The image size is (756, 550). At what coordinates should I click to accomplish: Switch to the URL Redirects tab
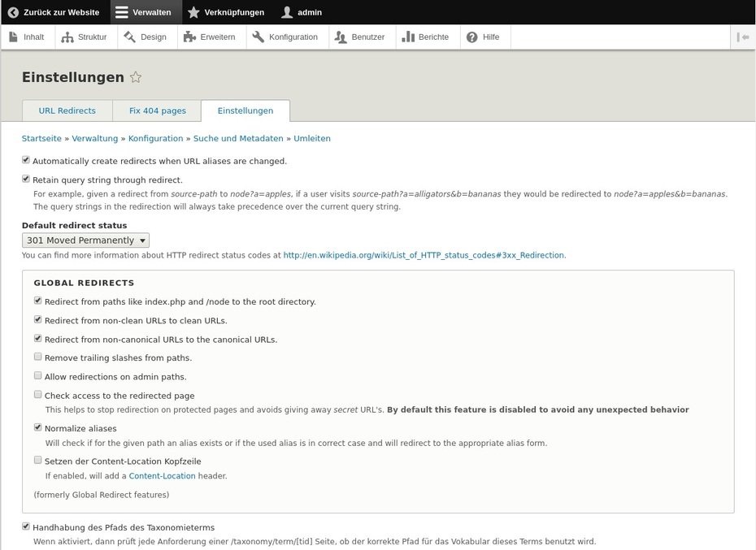tap(67, 110)
